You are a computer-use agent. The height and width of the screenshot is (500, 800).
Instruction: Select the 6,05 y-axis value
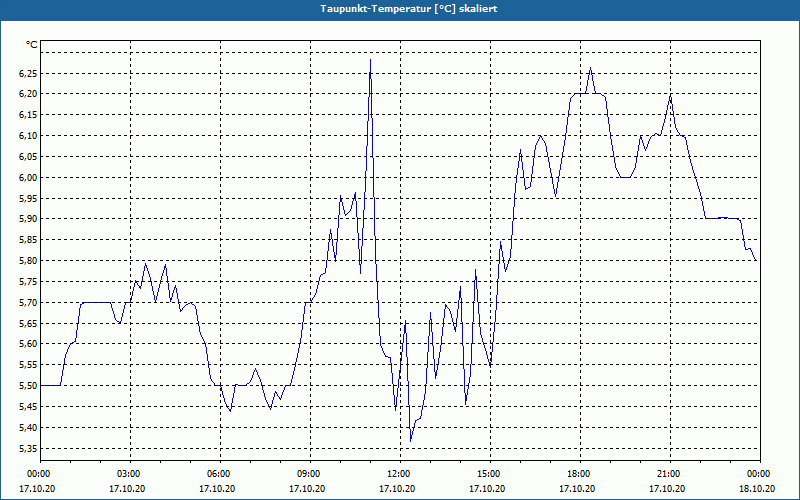tap(28, 157)
